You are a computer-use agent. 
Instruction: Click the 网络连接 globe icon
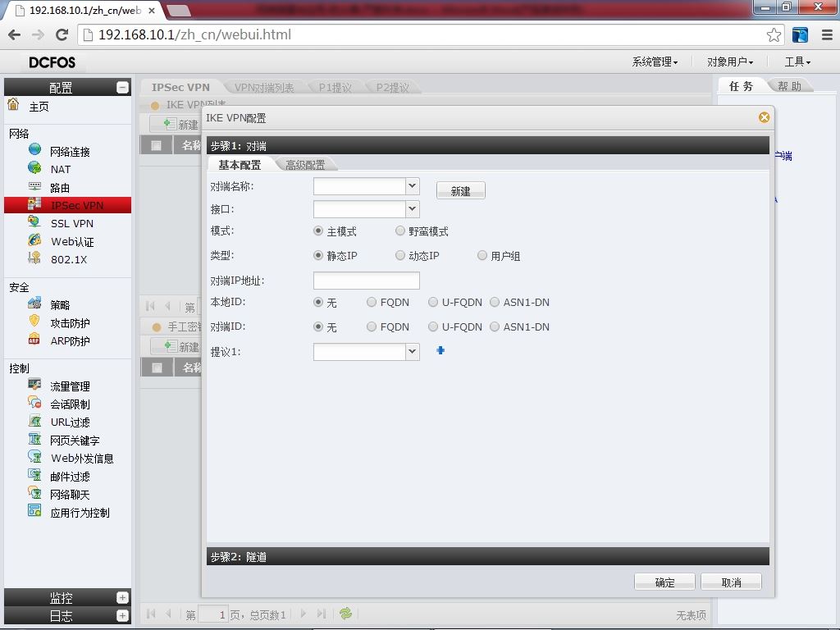pyautogui.click(x=34, y=149)
